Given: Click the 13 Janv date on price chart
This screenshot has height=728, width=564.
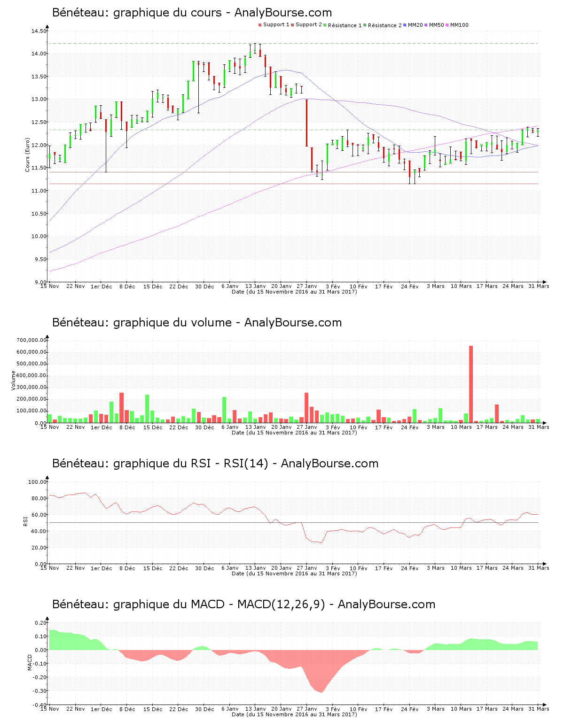Looking at the screenshot, I should coord(256,287).
